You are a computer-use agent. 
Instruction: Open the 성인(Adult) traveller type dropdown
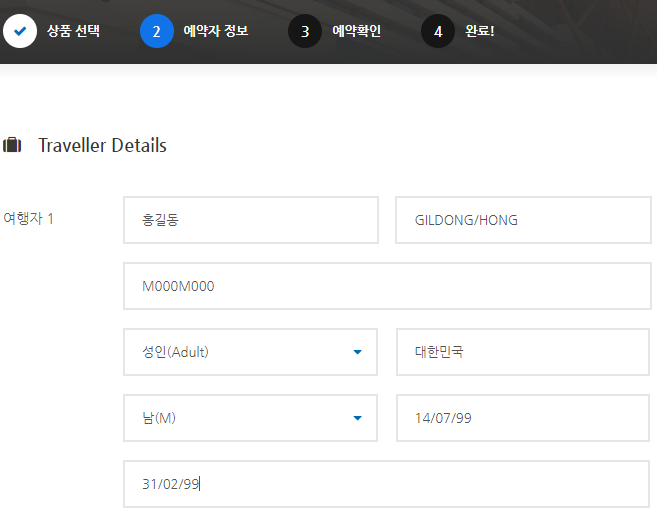click(250, 352)
